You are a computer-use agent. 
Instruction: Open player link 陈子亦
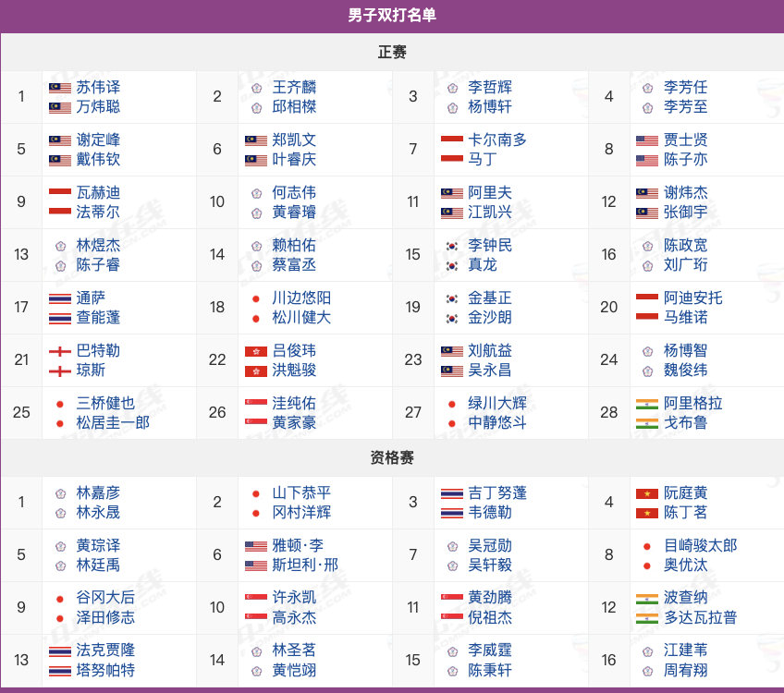pos(685,159)
